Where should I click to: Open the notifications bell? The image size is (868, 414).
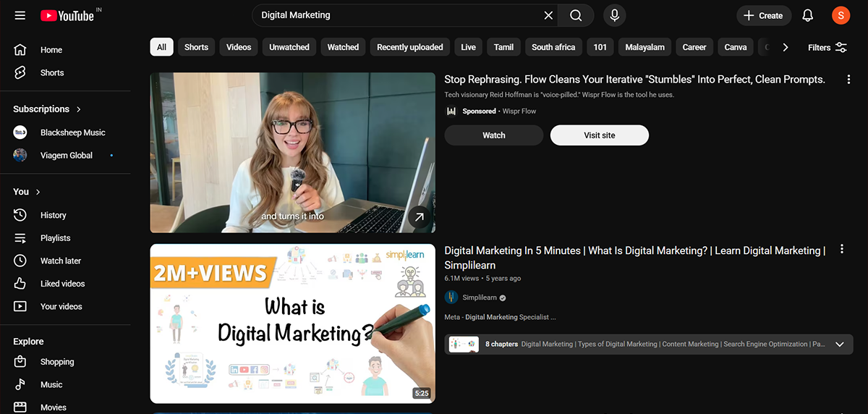point(808,15)
